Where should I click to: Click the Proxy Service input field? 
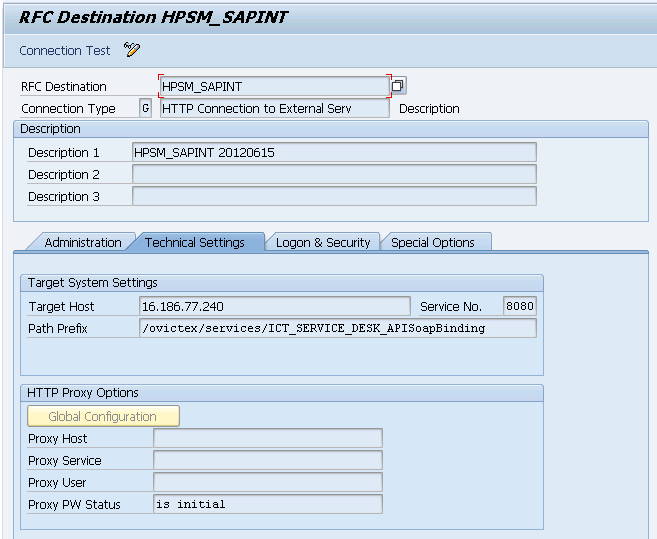pyautogui.click(x=268, y=461)
